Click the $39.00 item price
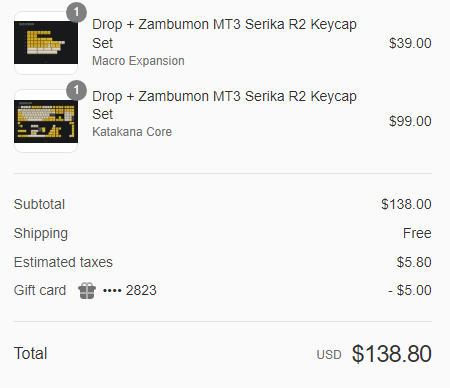 click(x=410, y=43)
